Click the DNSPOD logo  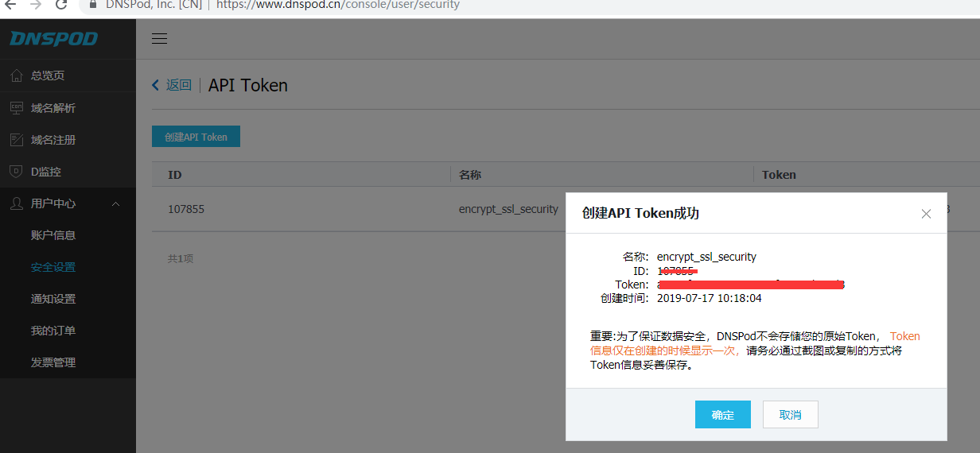(53, 39)
